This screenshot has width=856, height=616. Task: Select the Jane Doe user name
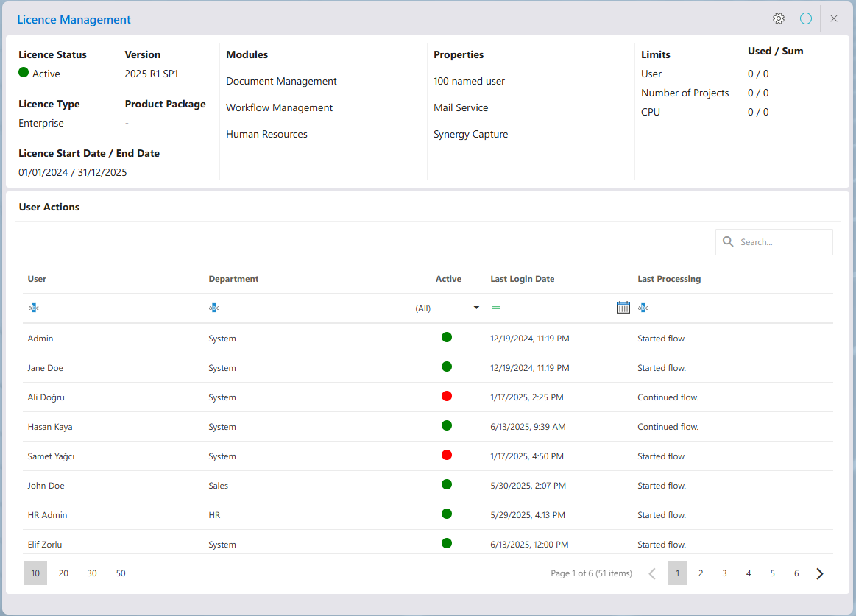(46, 368)
